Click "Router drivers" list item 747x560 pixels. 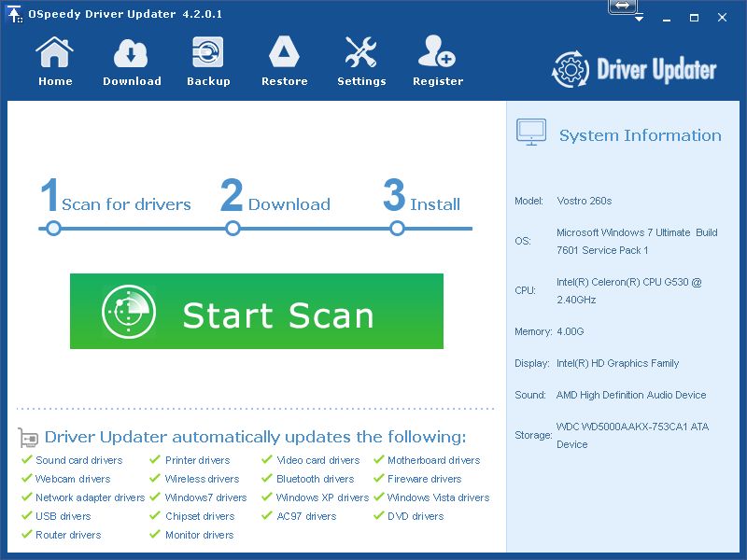coord(68,535)
